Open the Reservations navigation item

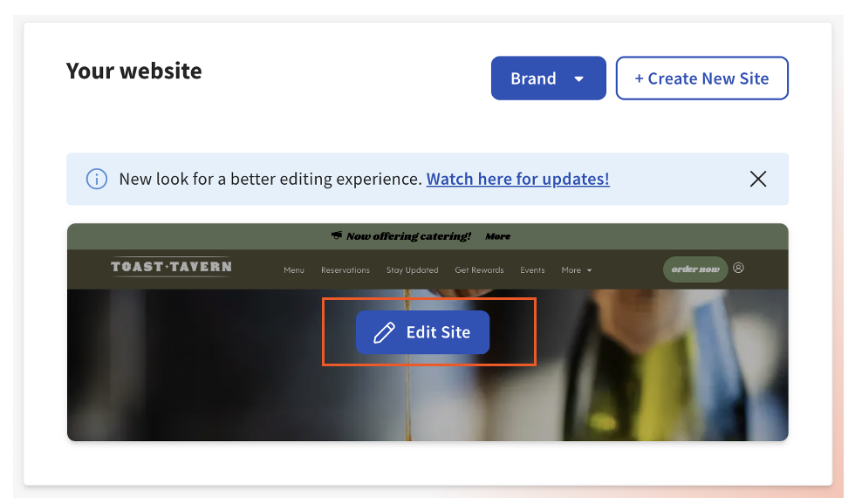tap(345, 269)
